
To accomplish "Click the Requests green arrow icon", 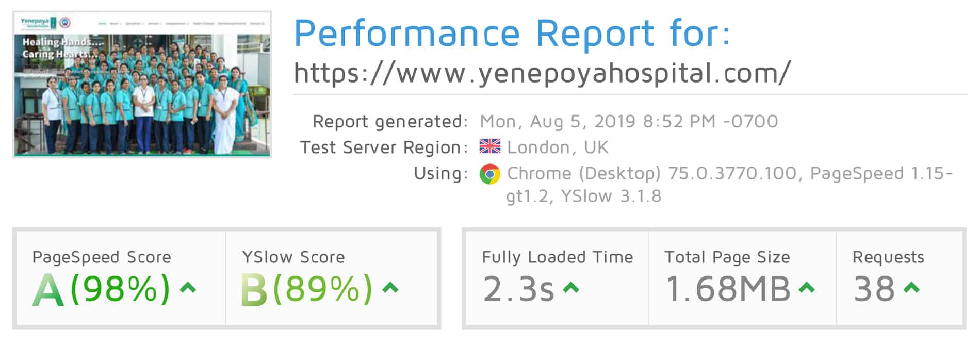I will pos(912,288).
